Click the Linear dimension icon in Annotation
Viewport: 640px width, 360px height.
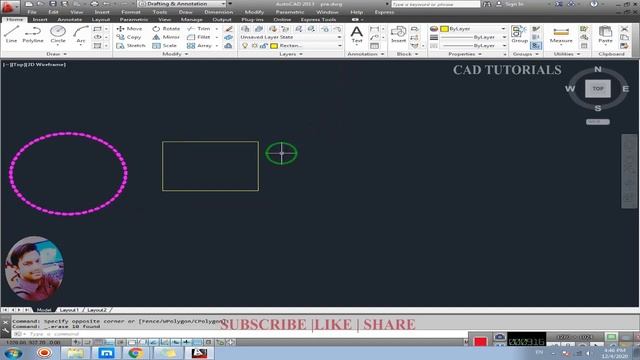pyautogui.click(x=374, y=29)
